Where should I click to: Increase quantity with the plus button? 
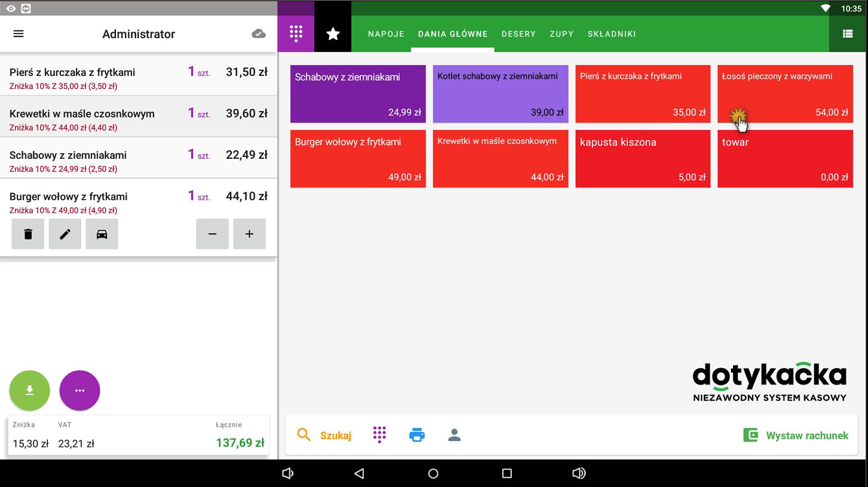[x=249, y=234]
